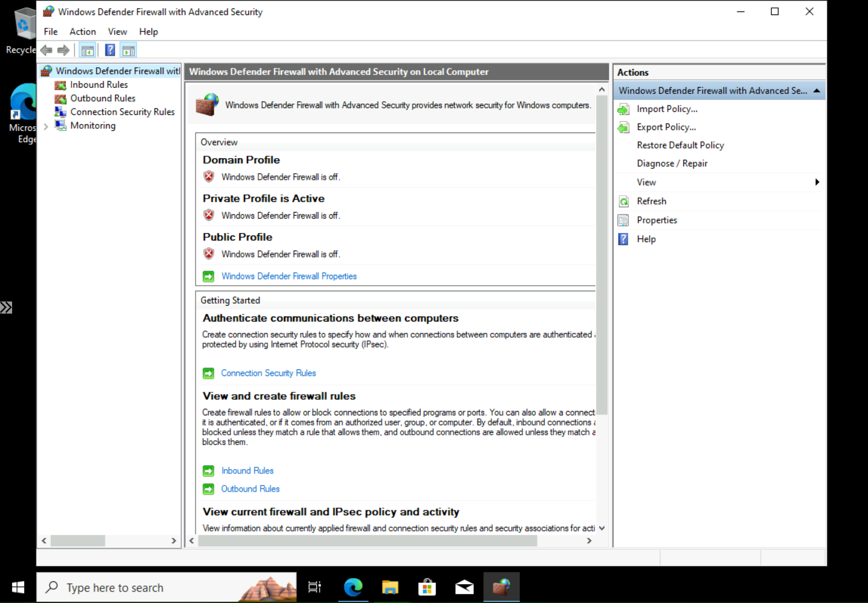Click the Back arrow toolbar icon
The width and height of the screenshot is (868, 603).
(47, 50)
